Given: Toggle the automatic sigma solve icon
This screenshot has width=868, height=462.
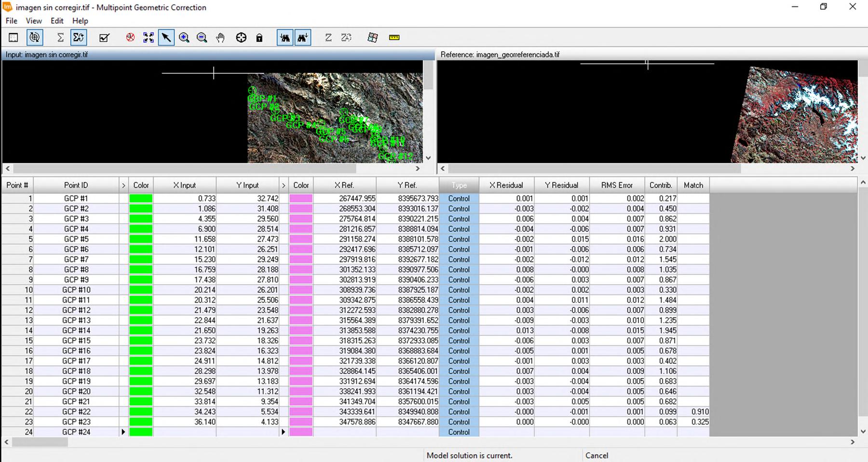Looking at the screenshot, I should pos(79,38).
